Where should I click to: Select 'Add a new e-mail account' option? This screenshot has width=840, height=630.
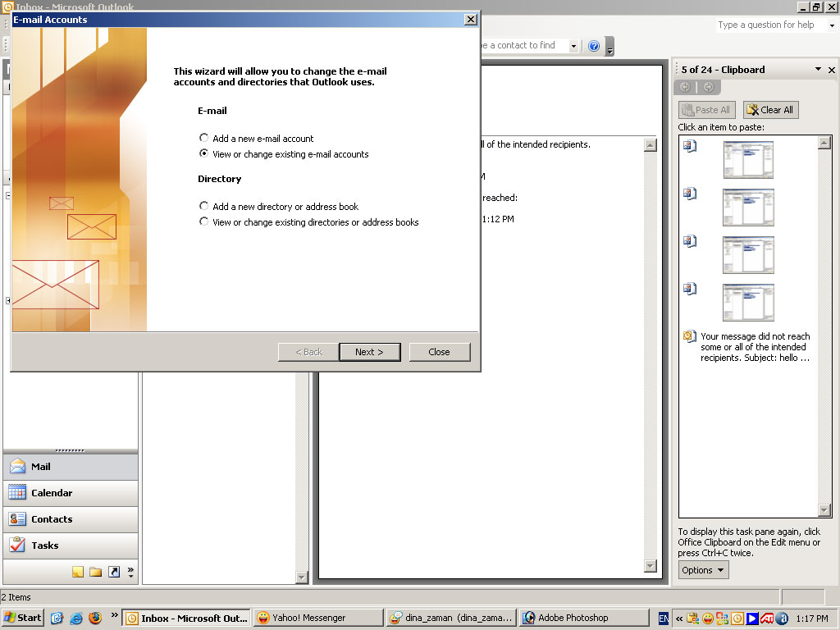coord(203,138)
